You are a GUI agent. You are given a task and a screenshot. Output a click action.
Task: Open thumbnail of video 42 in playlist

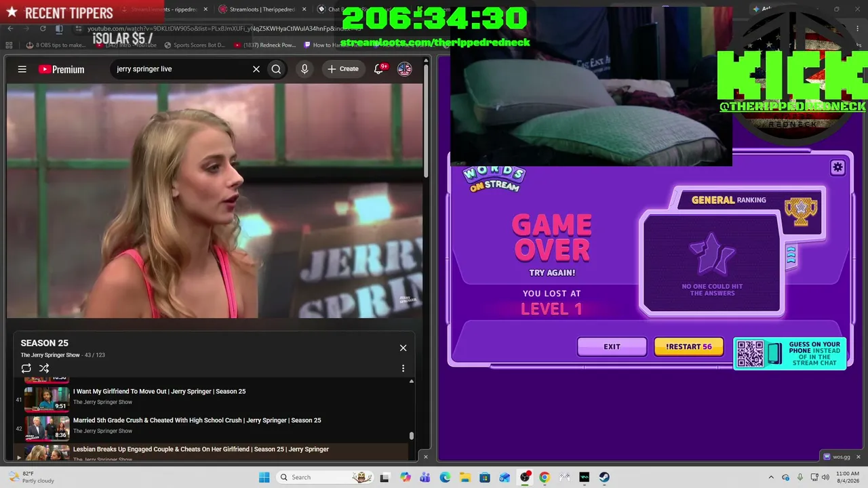(x=47, y=428)
